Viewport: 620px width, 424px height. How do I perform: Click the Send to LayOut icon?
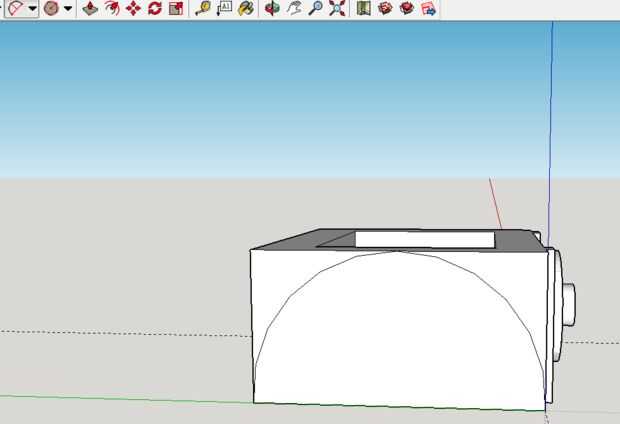pos(429,8)
